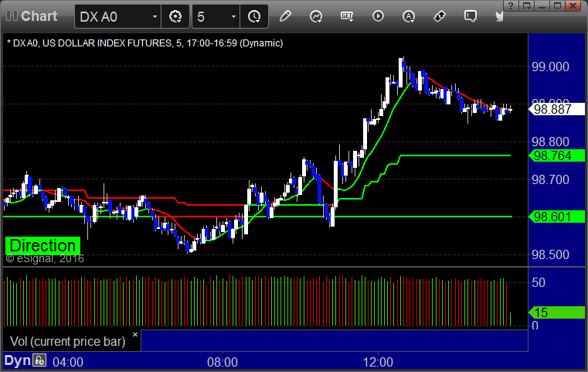Click the pause bars icon beside Chart
Screen dimensions: 588x372
point(12,15)
